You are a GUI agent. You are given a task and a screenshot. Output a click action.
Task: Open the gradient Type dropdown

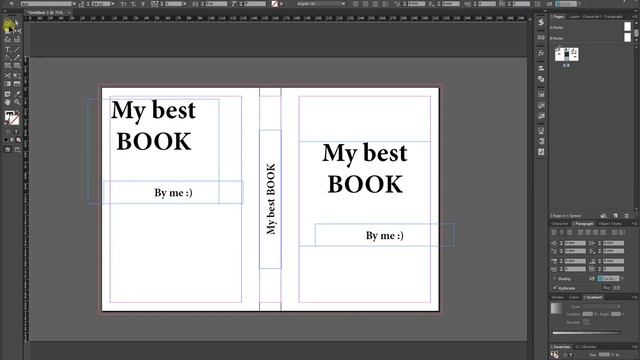pyautogui.click(x=602, y=307)
